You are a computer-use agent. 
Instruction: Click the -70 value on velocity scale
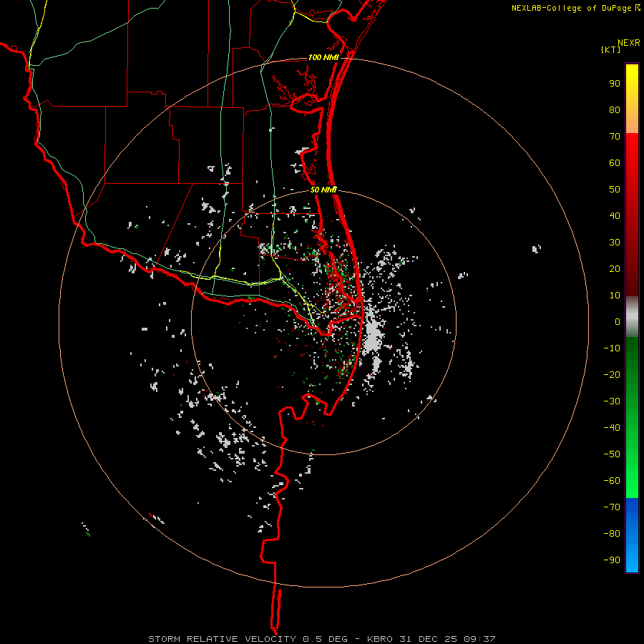612,507
